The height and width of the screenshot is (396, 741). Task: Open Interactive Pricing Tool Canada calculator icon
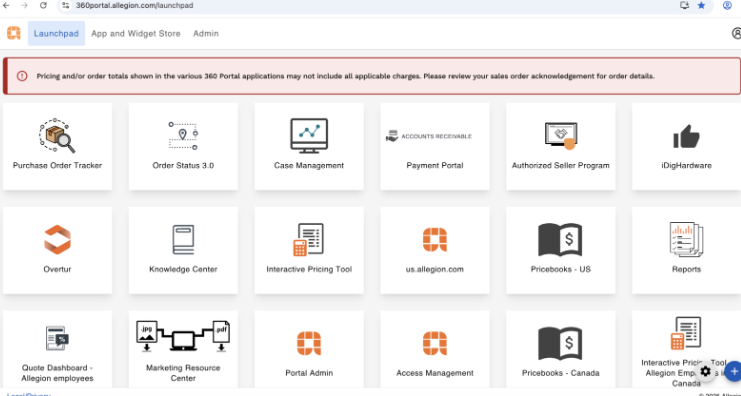tap(686, 333)
